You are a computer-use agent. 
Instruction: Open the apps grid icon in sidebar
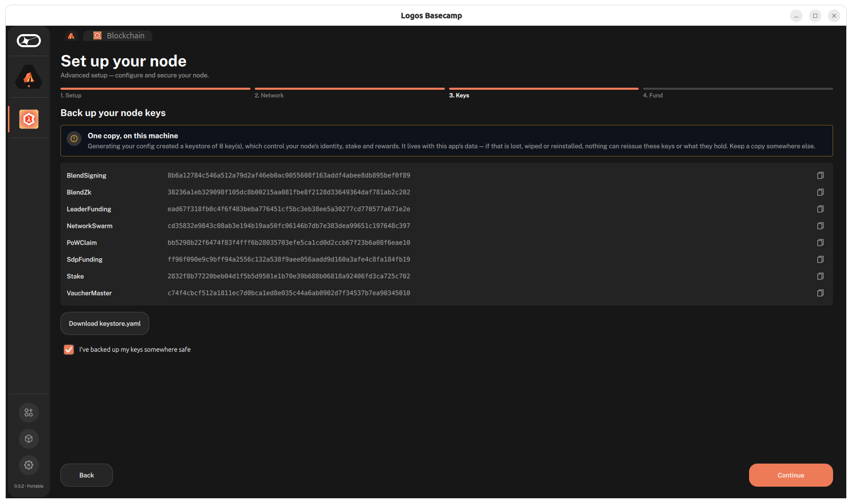(x=29, y=413)
